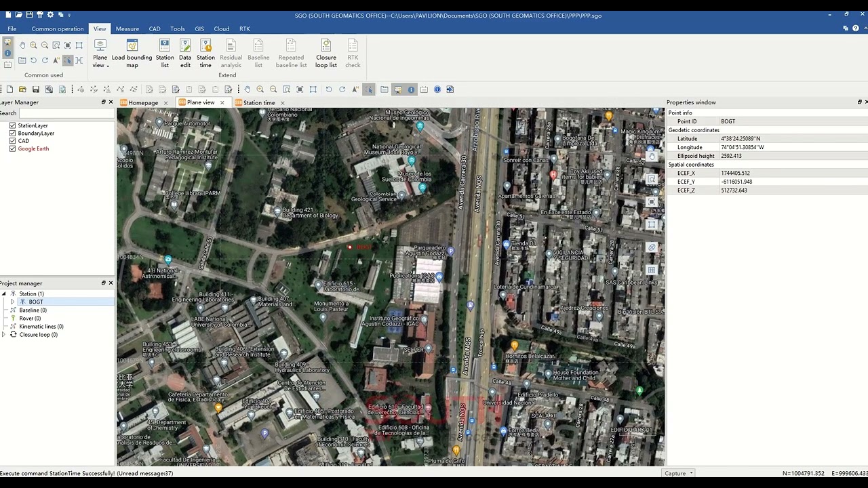
Task: Click the grid button on map overlay
Action: 652,270
